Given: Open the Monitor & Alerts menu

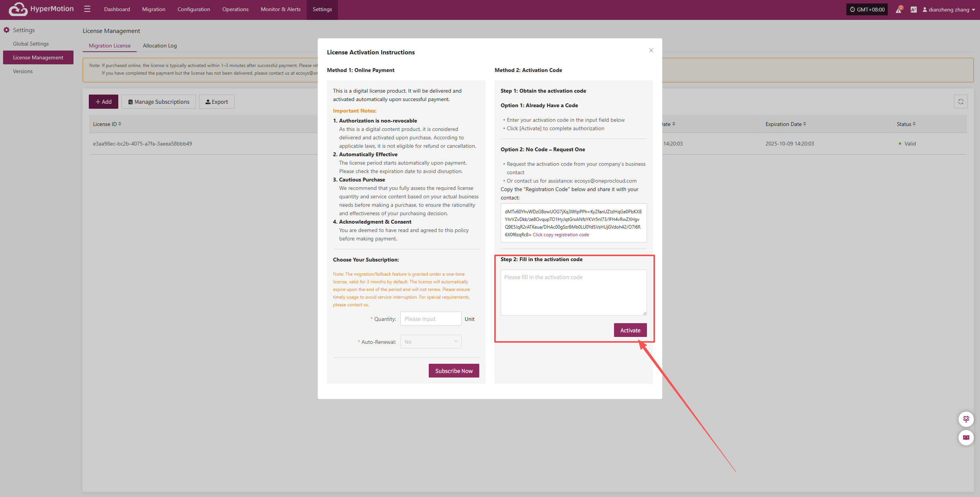Looking at the screenshot, I should [x=281, y=9].
